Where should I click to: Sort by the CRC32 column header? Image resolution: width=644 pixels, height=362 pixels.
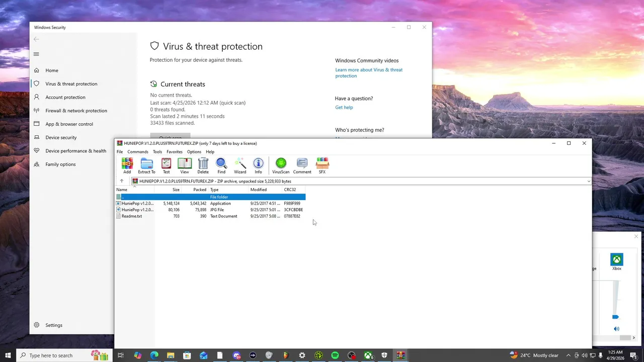[x=294, y=190]
